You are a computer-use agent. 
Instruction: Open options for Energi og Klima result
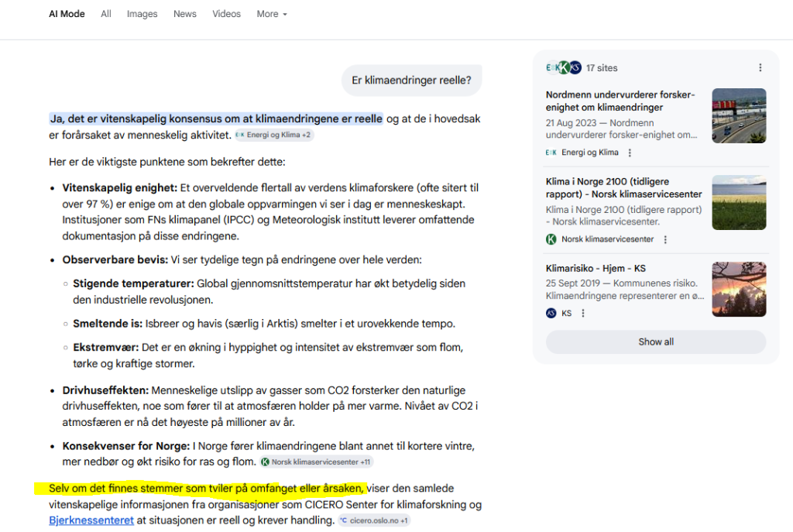click(630, 153)
